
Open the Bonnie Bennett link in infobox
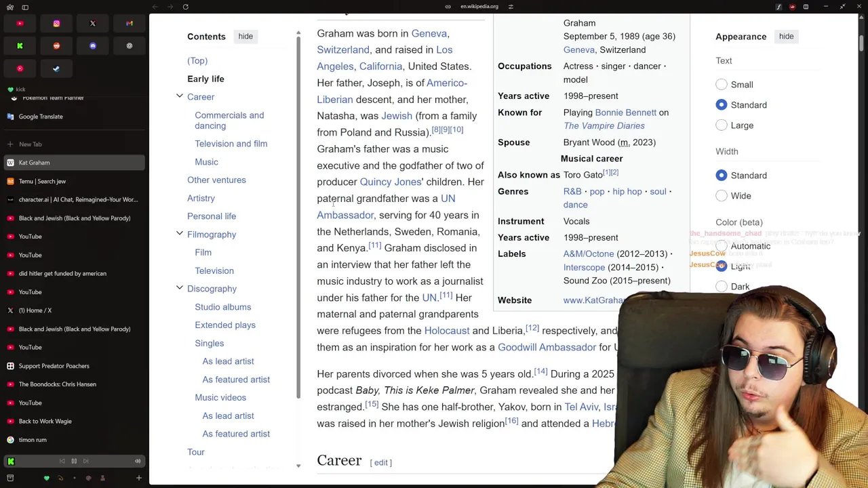pyautogui.click(x=625, y=113)
